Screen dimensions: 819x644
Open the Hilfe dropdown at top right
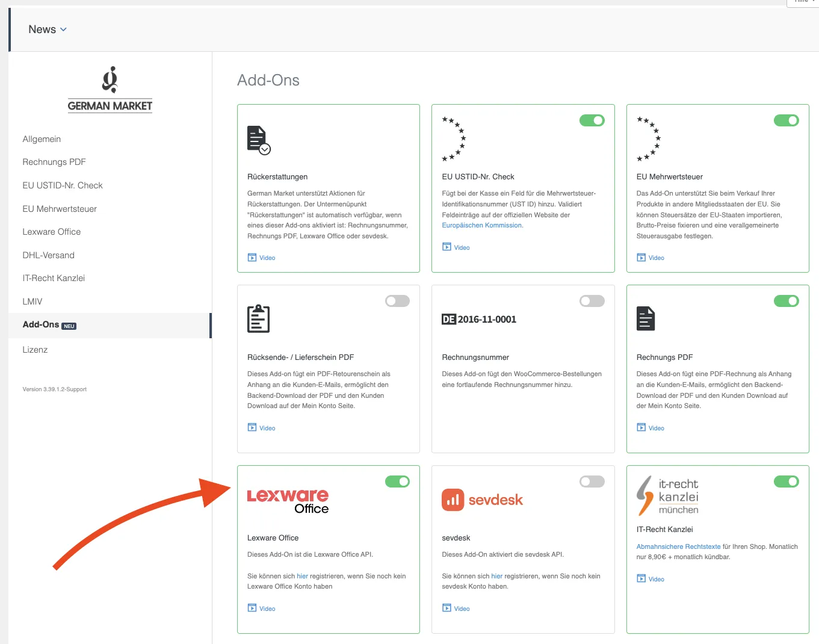click(803, 2)
